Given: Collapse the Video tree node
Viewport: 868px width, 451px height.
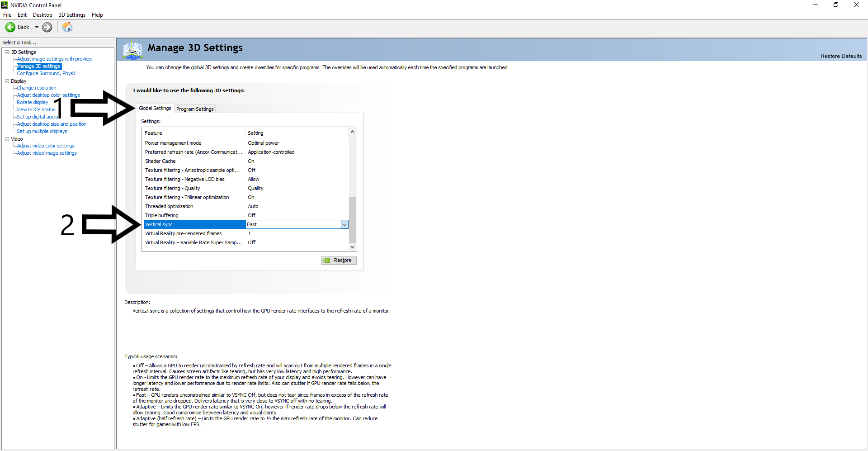Looking at the screenshot, I should [7, 139].
